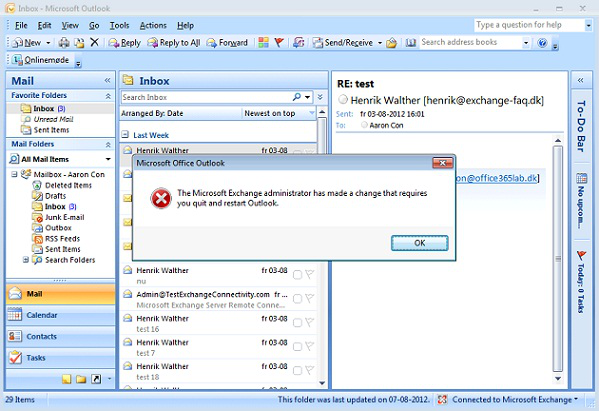Click the Move to Folder icon
This screenshot has width=599, height=411.
click(x=79, y=43)
